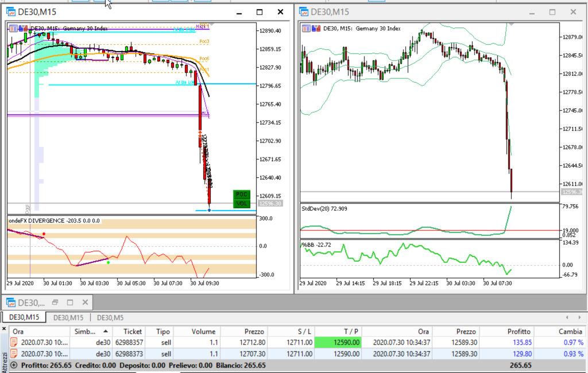Image resolution: width=588 pixels, height=373 pixels.
Task: Close the Attrezzi panel with the x
Action: pyautogui.click(x=4, y=329)
